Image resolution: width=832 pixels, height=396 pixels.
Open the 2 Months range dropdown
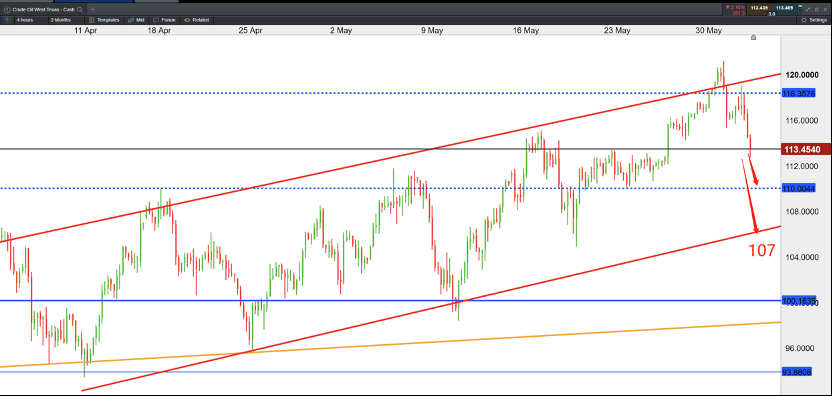66,20
